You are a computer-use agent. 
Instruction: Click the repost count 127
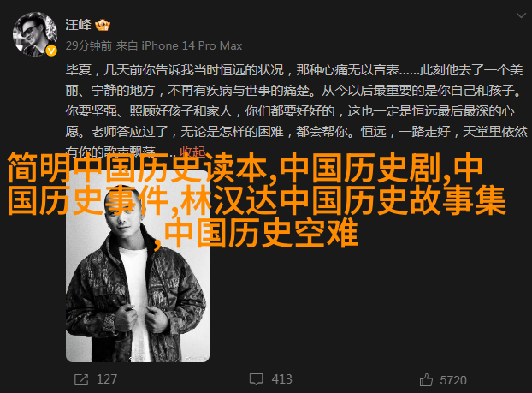107,379
